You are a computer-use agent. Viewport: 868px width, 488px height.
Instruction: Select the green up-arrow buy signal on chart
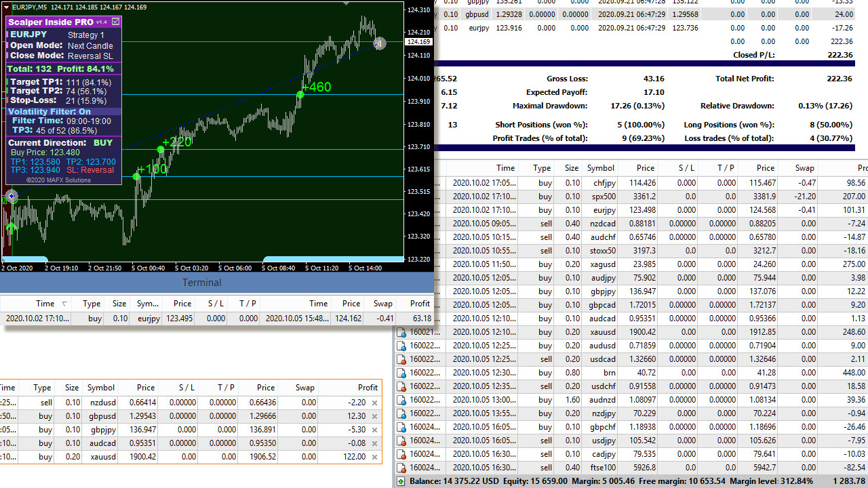11,228
